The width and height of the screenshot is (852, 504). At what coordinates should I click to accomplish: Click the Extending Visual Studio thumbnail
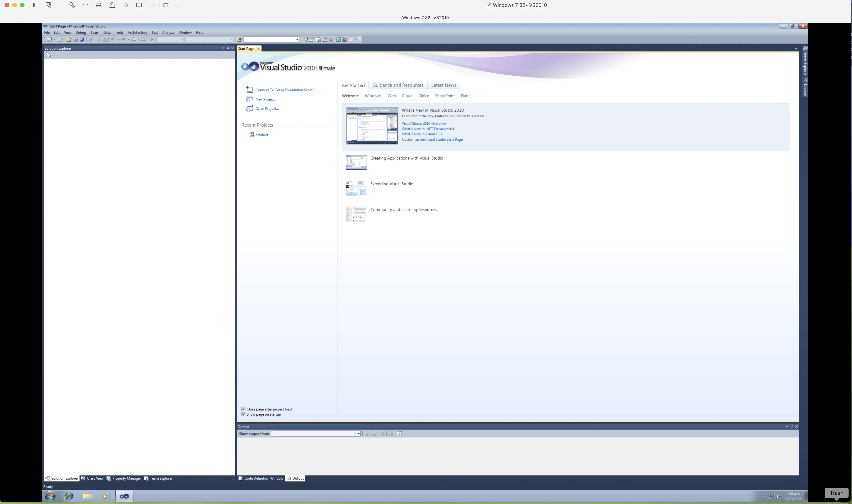[356, 188]
